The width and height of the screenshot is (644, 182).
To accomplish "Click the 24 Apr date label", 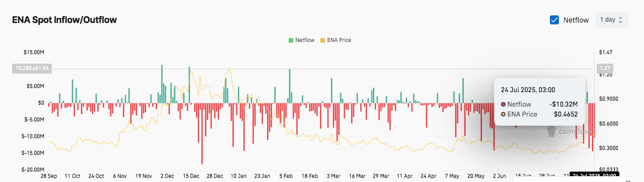I will [x=428, y=176].
